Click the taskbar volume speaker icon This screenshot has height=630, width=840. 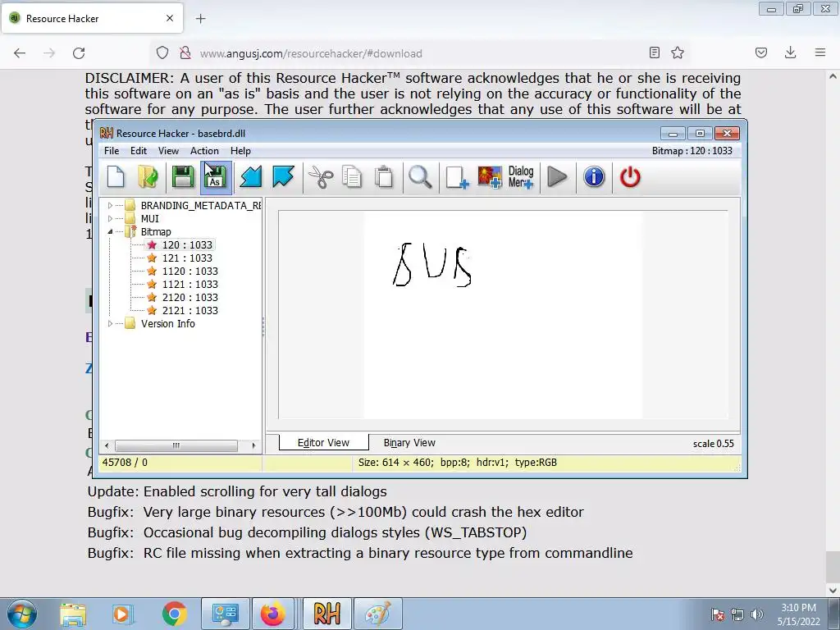757,614
